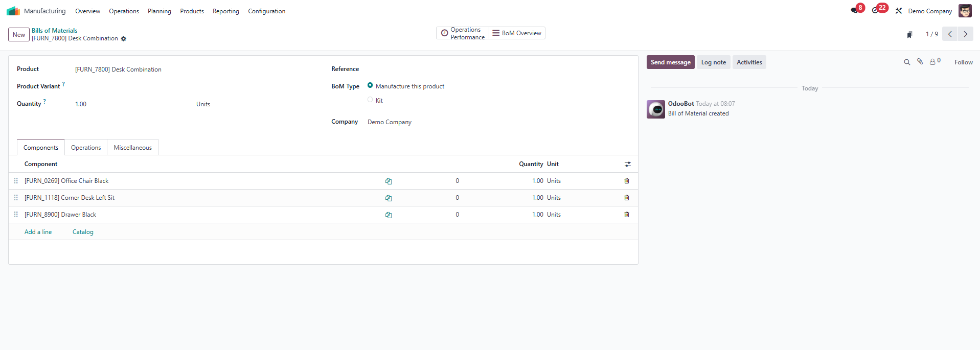Open the column options adjust settings toggle

628,164
